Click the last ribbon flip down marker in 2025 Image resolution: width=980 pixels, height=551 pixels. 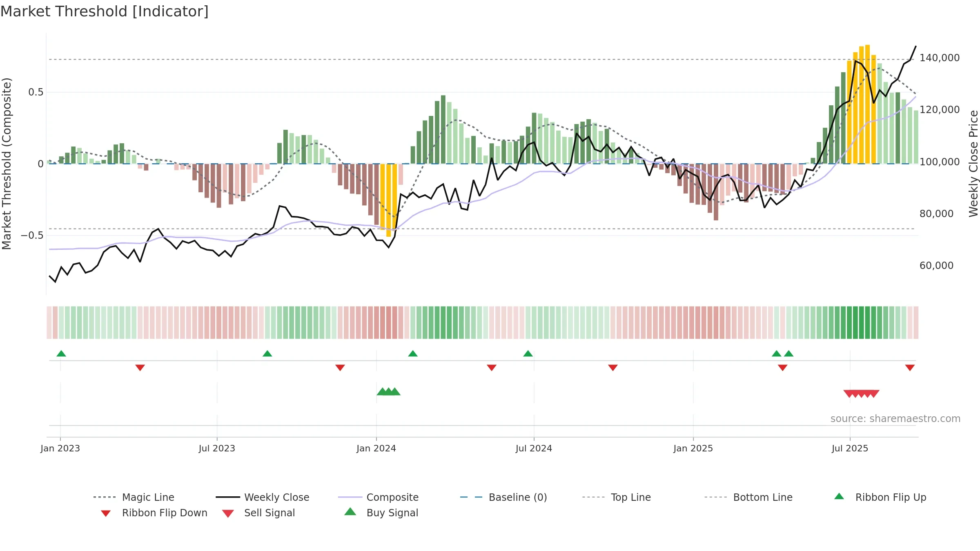pyautogui.click(x=910, y=368)
